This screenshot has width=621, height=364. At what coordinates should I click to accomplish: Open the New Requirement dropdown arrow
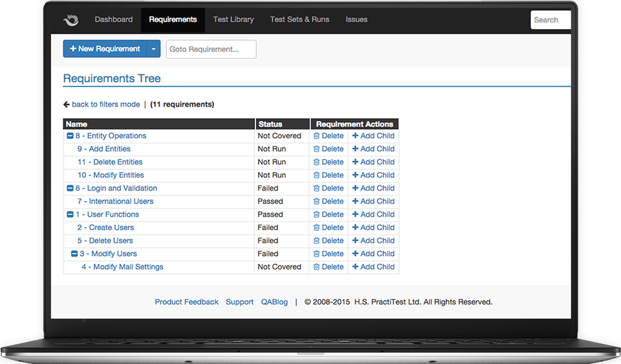(x=153, y=49)
